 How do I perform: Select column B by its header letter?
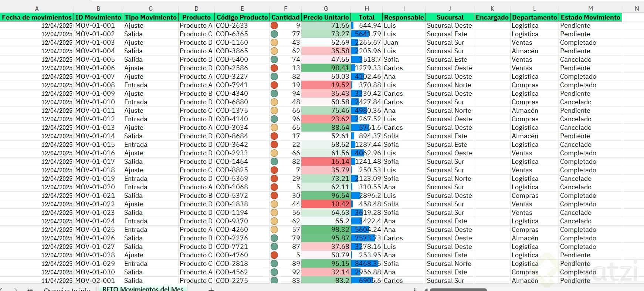pyautogui.click(x=98, y=9)
